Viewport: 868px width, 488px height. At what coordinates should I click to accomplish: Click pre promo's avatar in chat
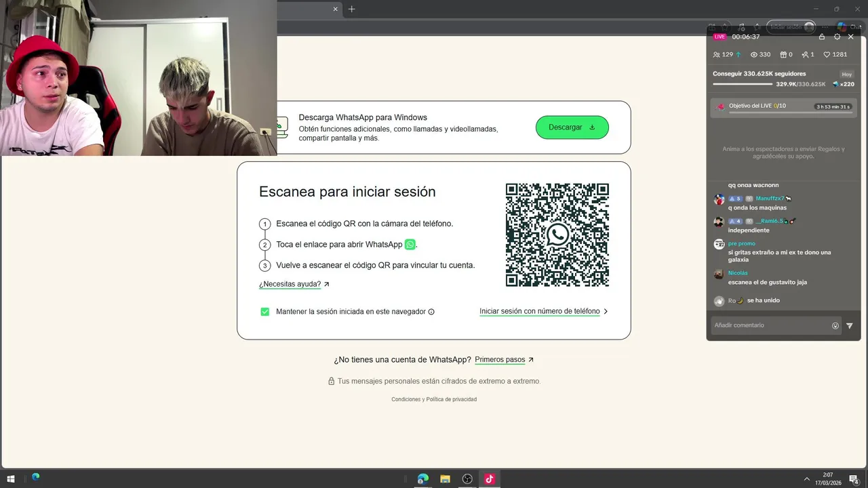tap(719, 244)
